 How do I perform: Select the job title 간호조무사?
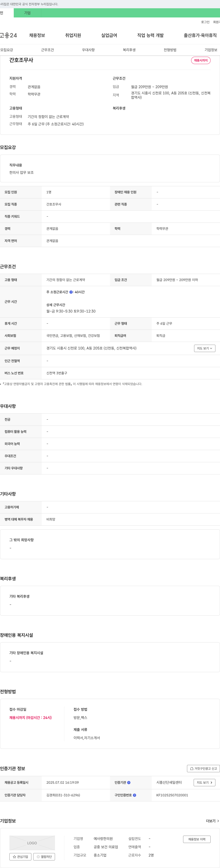pos(21,60)
